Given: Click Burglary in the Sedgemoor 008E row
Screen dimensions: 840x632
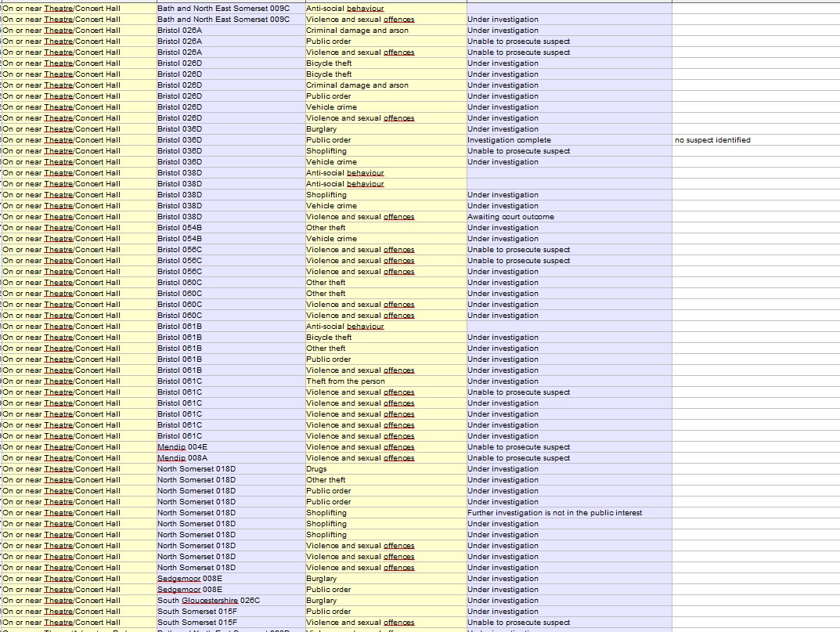Looking at the screenshot, I should 322,579.
